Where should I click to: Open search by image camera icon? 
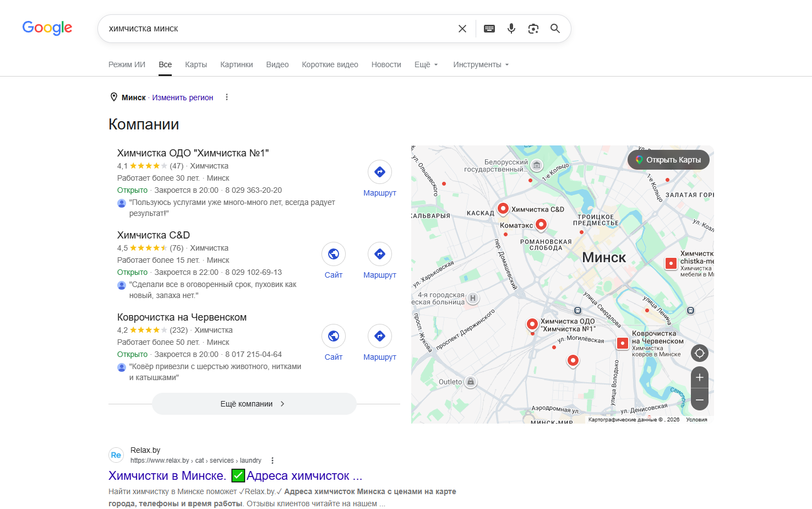click(533, 29)
